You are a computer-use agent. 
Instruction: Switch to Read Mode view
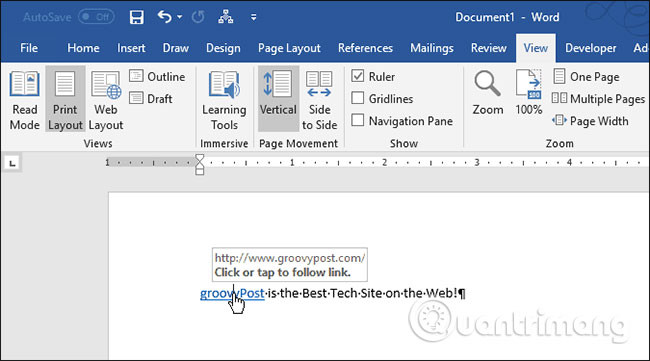(24, 99)
